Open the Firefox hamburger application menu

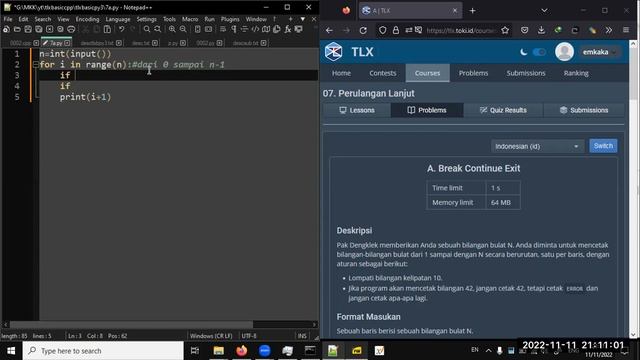(626, 30)
